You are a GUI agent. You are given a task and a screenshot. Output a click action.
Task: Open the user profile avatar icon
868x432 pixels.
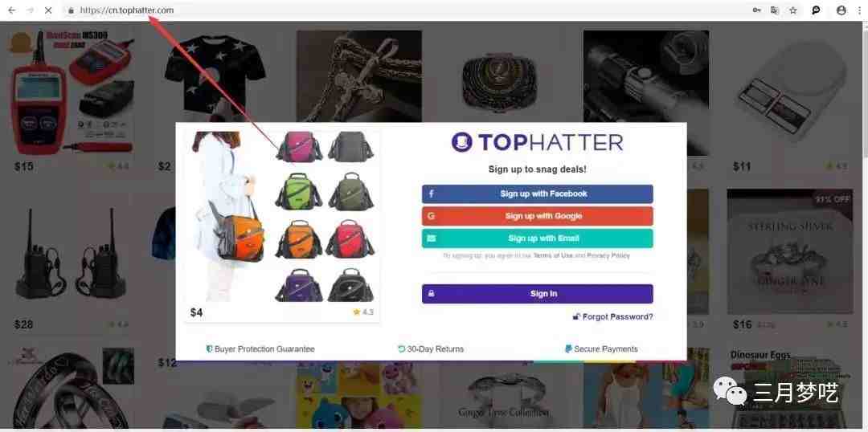point(841,10)
